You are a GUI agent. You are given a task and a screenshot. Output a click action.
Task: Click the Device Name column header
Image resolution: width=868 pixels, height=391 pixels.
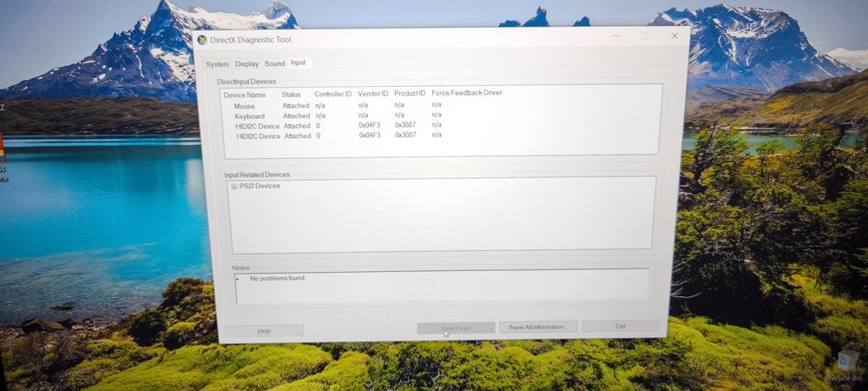[245, 96]
